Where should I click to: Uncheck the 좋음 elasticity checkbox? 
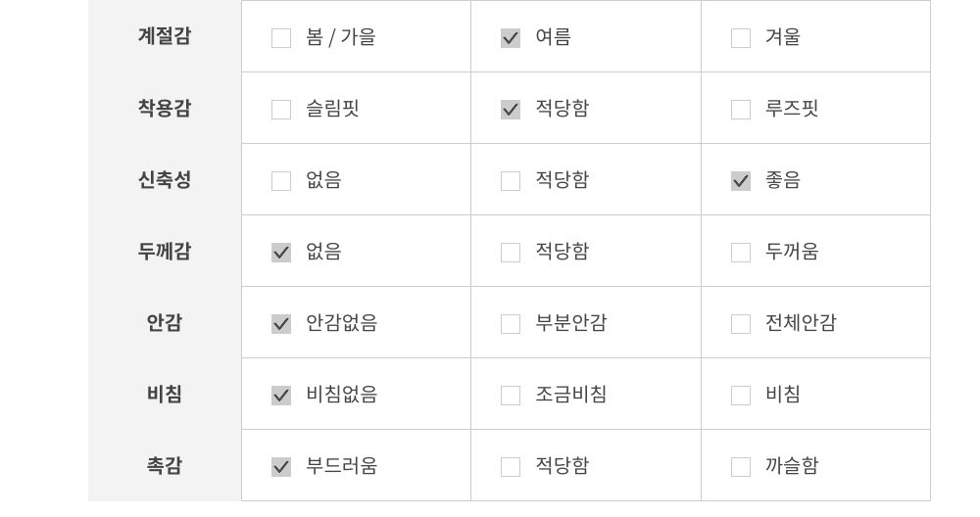point(741,181)
